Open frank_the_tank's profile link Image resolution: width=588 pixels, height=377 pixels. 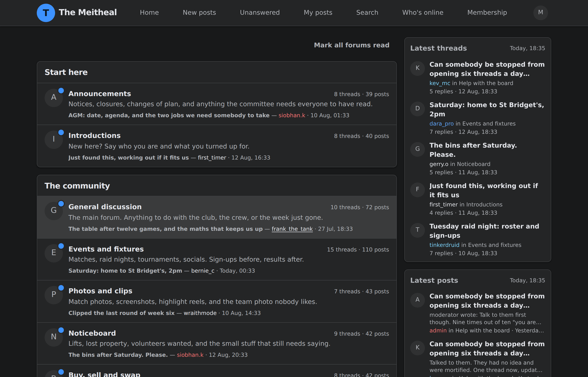click(x=292, y=229)
